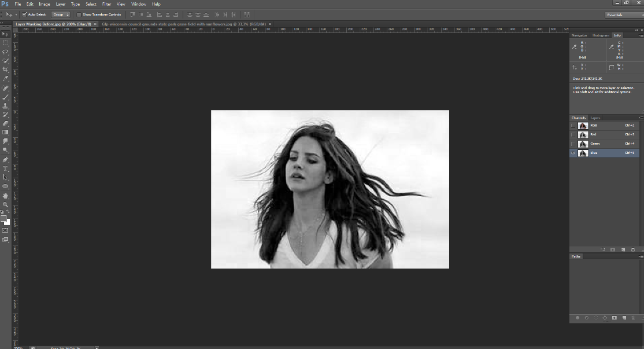
Task: Switch to the Histogram tab
Action: [601, 35]
